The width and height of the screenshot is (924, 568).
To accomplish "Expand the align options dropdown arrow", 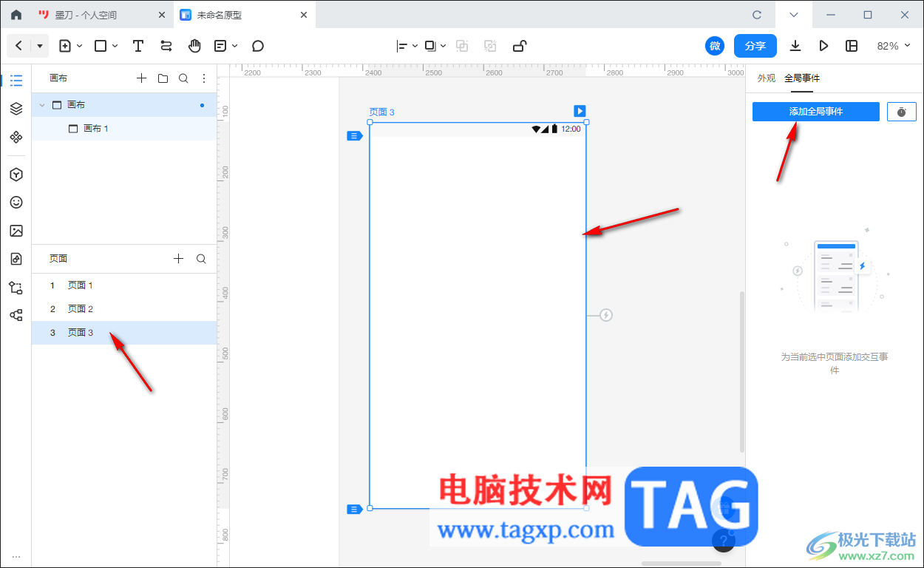I will click(x=415, y=46).
